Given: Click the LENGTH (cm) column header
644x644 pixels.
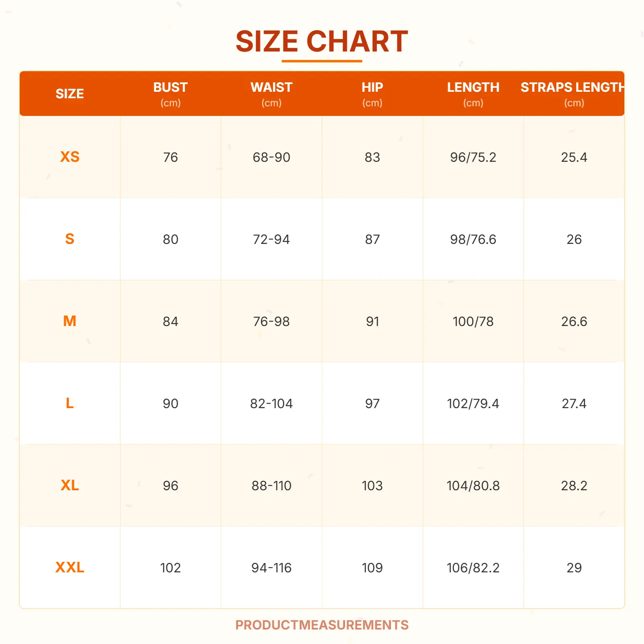Looking at the screenshot, I should [x=473, y=94].
